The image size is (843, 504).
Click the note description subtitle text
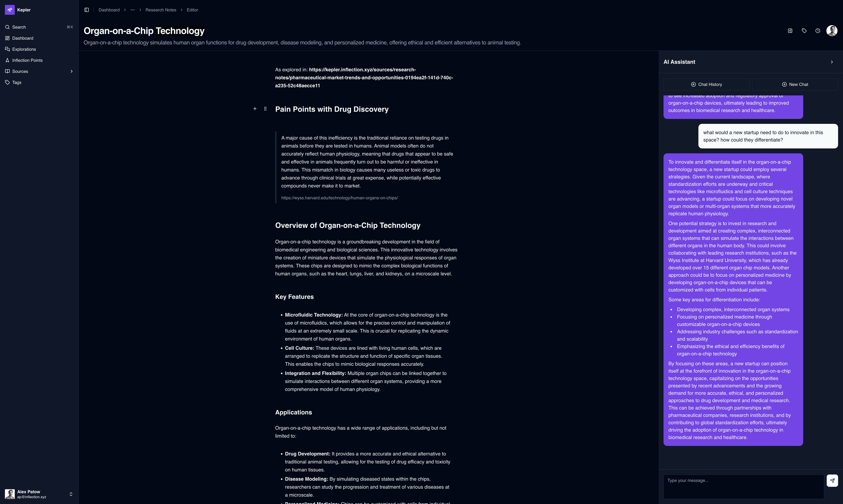(x=302, y=42)
